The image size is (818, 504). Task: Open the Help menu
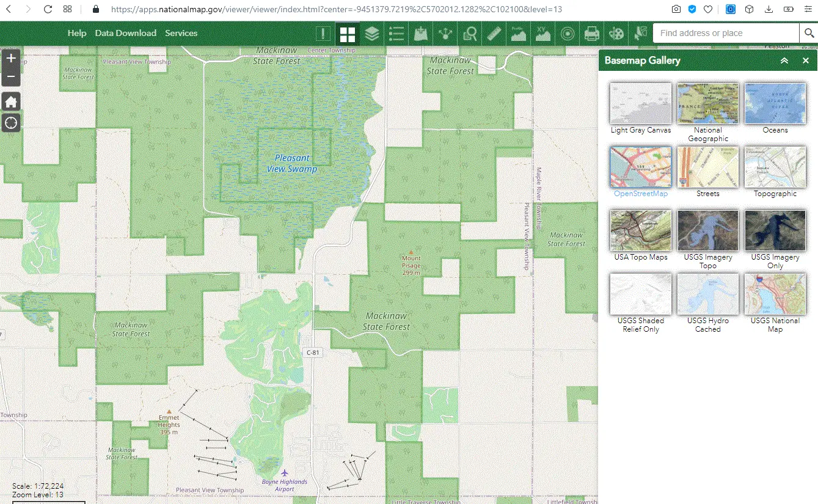point(77,33)
